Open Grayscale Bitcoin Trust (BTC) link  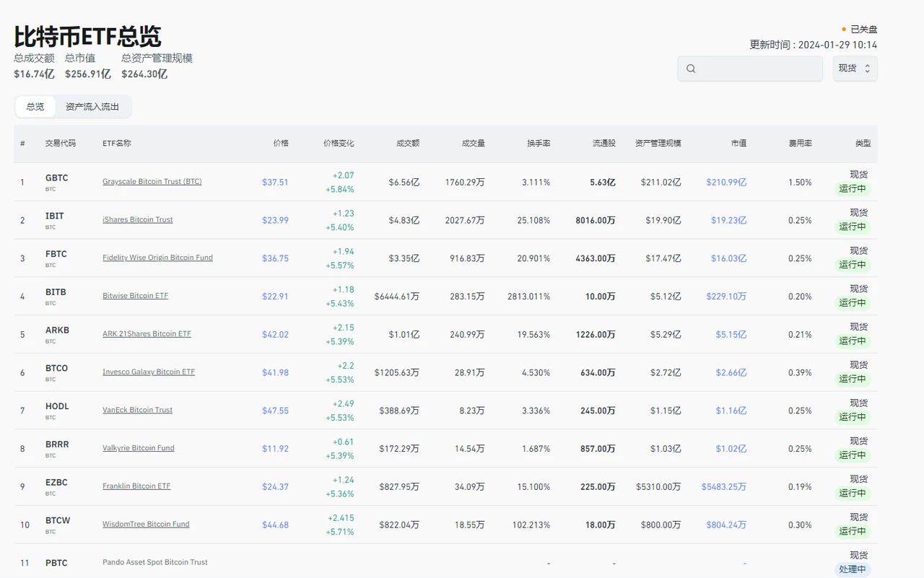(x=152, y=182)
